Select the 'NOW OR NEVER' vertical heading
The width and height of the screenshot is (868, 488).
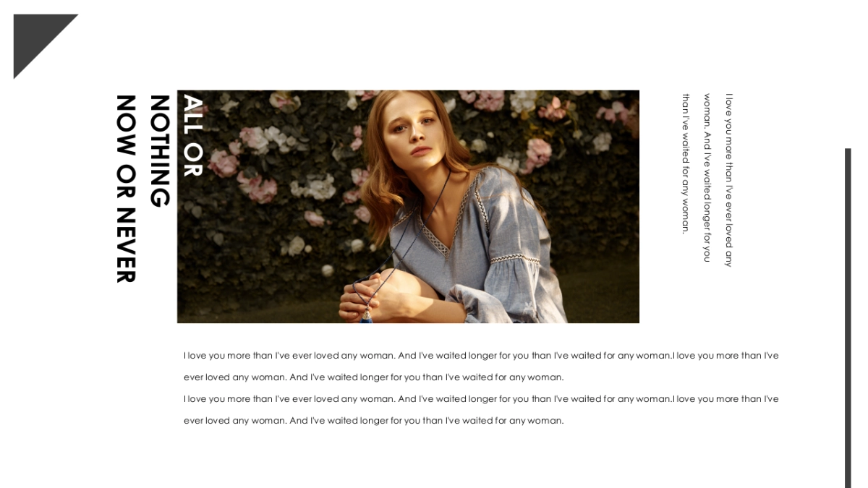pyautogui.click(x=126, y=189)
